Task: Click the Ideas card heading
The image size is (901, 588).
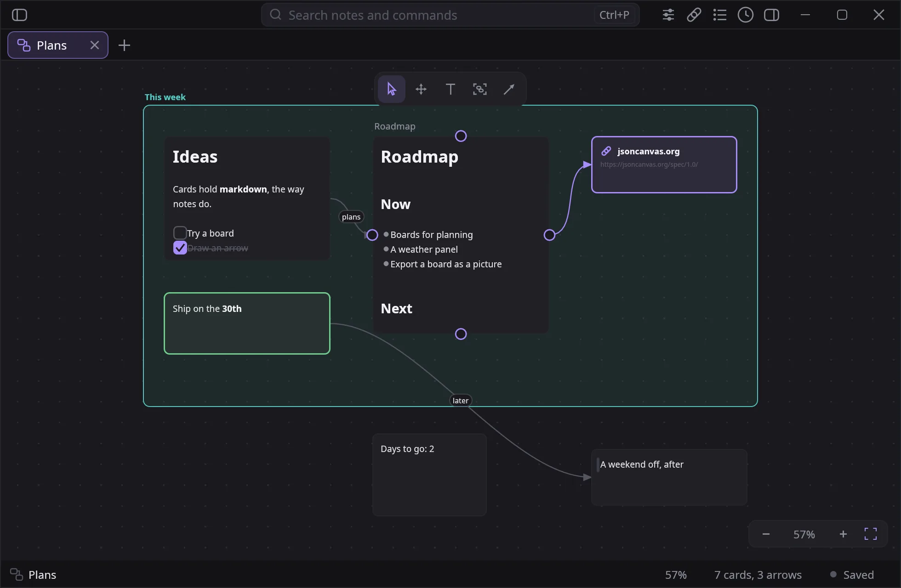Action: click(195, 157)
